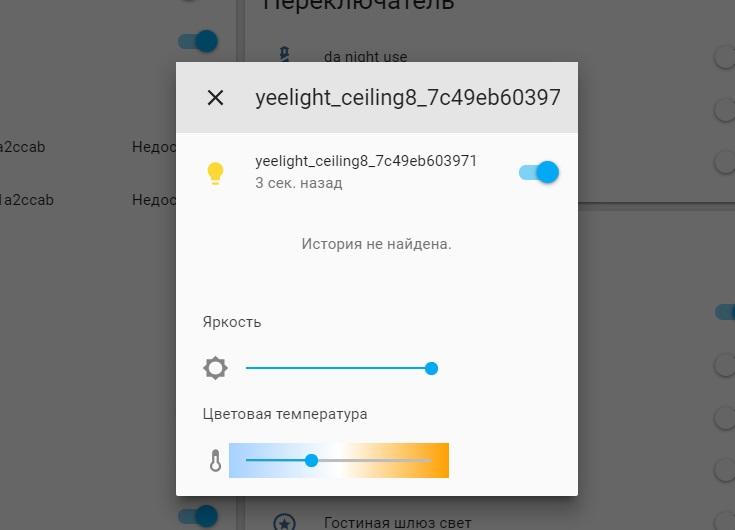Select the "Гостиная шлюз свет" entry
Screen dimensions: 735x530
click(398, 522)
